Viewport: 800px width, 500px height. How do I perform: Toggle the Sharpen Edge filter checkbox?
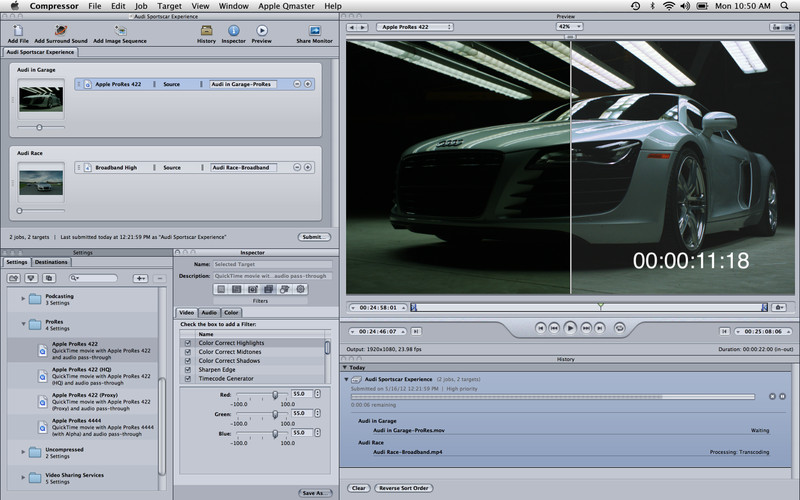[x=188, y=370]
